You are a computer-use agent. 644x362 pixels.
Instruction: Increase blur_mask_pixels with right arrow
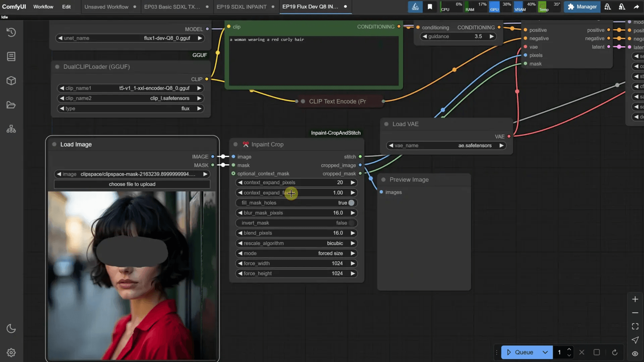[353, 213]
